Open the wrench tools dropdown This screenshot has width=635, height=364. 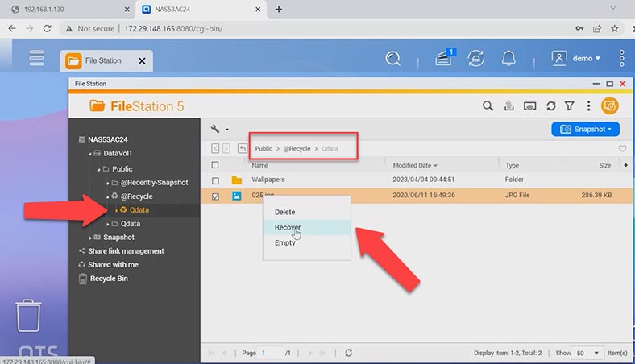click(219, 129)
